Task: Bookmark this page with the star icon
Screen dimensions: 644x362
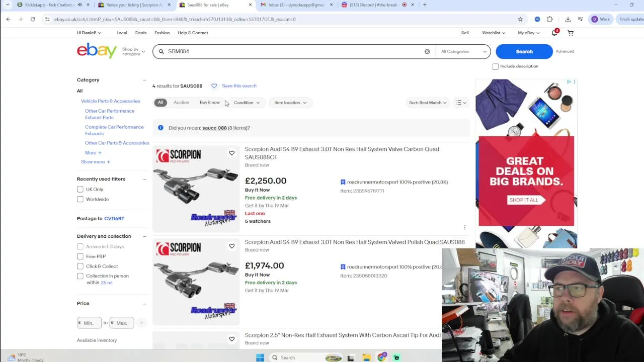Action: pyautogui.click(x=520, y=19)
